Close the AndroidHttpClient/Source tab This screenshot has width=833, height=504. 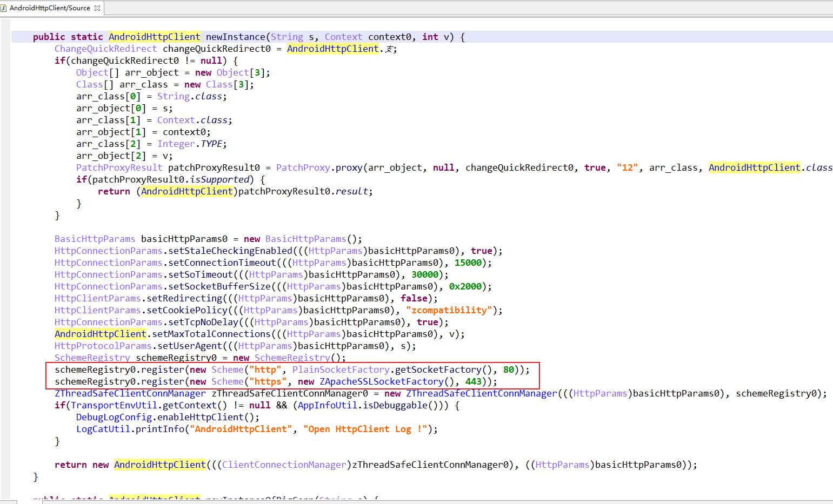pos(97,8)
